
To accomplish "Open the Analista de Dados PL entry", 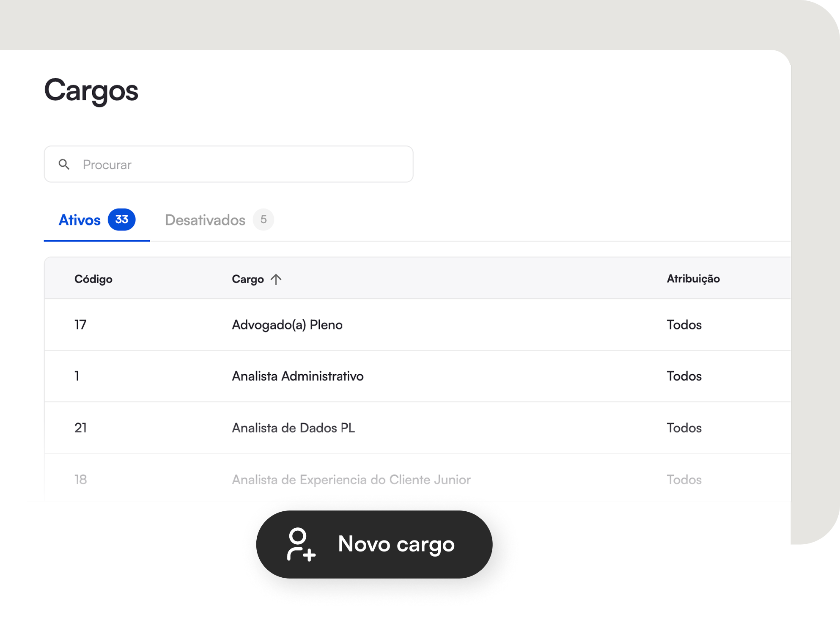I will 293,428.
